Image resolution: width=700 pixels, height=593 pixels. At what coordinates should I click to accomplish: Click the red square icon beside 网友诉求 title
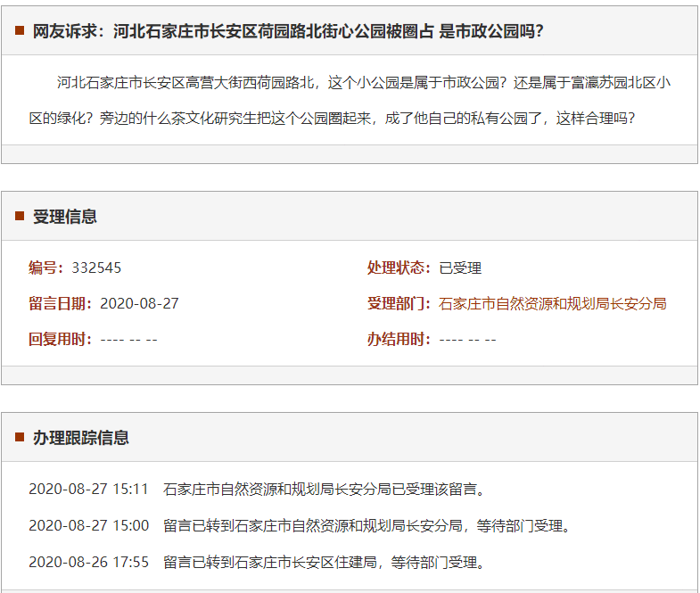(20, 31)
